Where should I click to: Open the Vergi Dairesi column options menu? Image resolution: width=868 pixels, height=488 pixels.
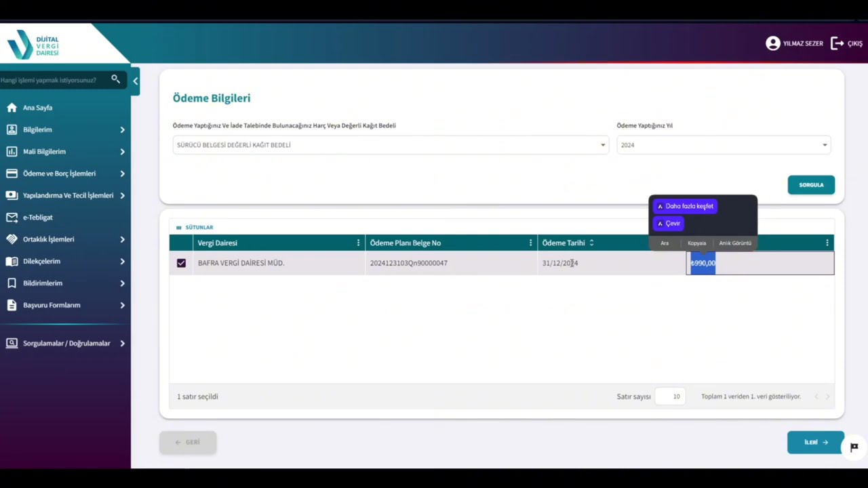click(x=358, y=243)
